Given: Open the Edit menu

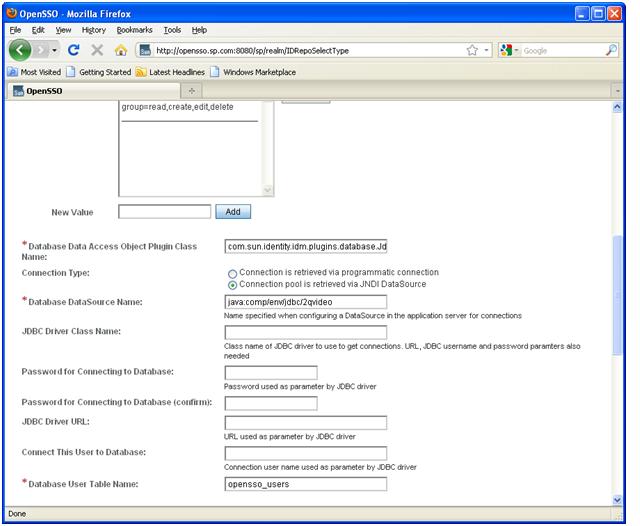Looking at the screenshot, I should [38, 30].
